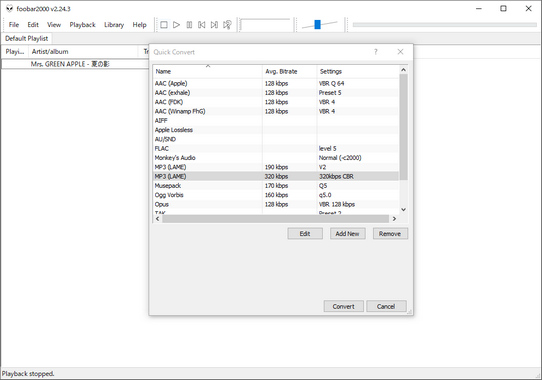Select the Apple Lossless row
This screenshot has height=380, width=542.
click(276, 130)
